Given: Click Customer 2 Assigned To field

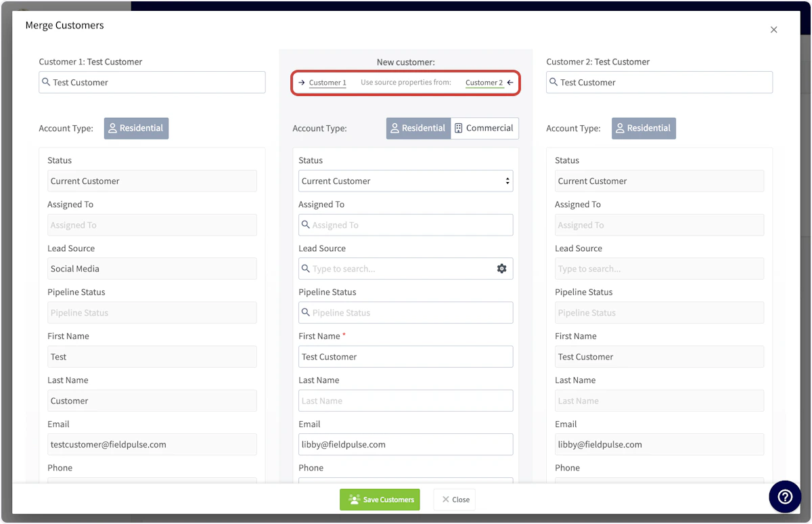Looking at the screenshot, I should pos(660,225).
